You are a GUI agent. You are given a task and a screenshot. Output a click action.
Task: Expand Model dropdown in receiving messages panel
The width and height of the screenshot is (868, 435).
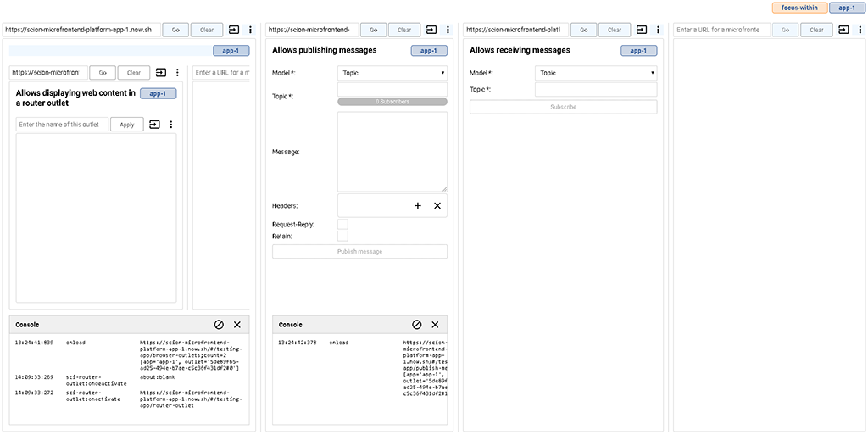click(596, 73)
